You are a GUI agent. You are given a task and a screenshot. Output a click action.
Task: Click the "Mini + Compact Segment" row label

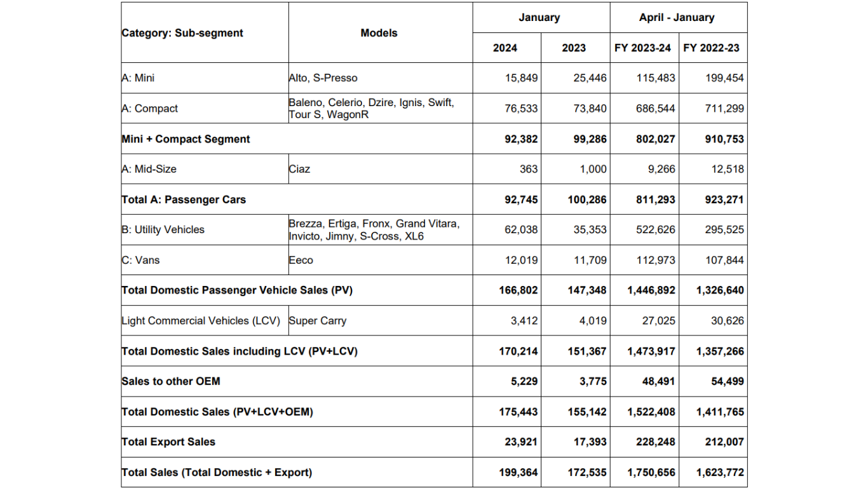click(x=186, y=139)
